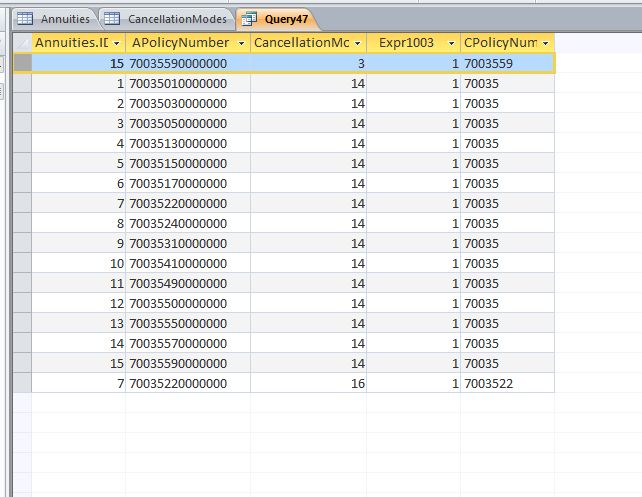Click Expr1003 value in policy 70035410000000 row
The height and width of the screenshot is (497, 642).
pos(414,264)
